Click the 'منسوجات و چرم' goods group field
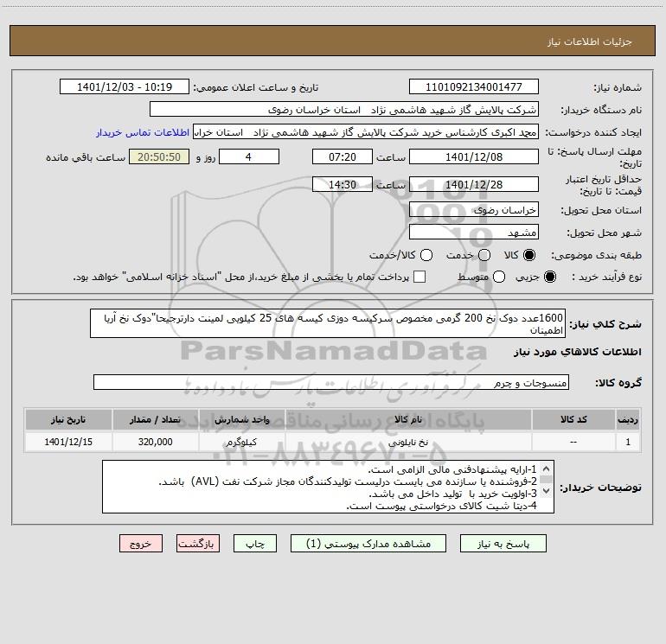This screenshot has height=644, width=666. pos(331,382)
